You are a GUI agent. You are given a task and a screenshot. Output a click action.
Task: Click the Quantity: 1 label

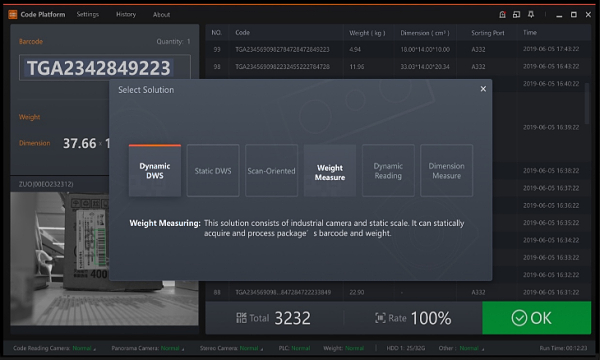(173, 41)
